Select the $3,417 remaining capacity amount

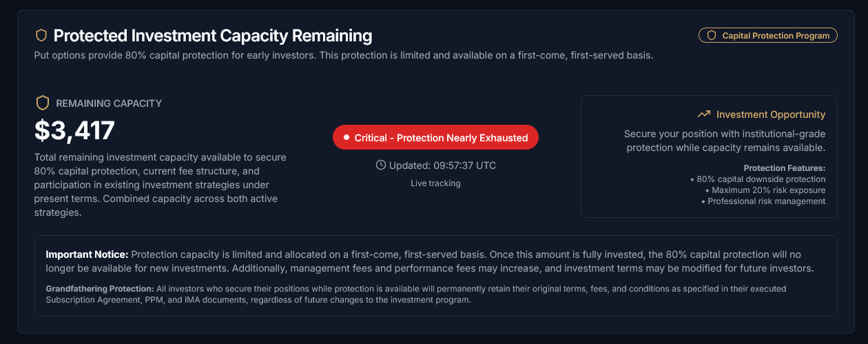point(75,131)
